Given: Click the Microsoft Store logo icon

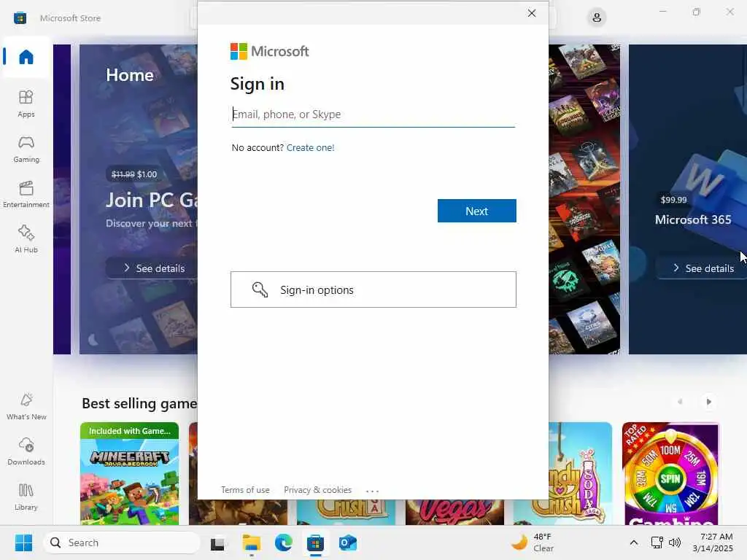Looking at the screenshot, I should (20, 18).
